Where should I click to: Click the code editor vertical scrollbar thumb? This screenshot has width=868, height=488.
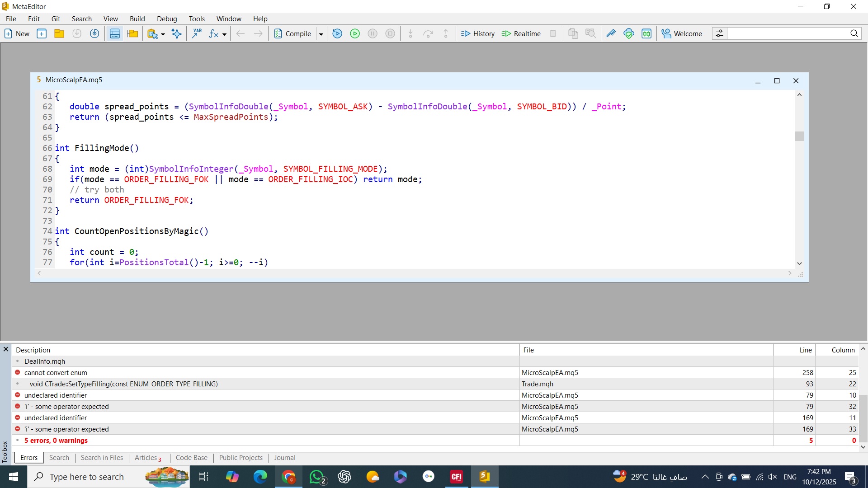[x=799, y=136]
